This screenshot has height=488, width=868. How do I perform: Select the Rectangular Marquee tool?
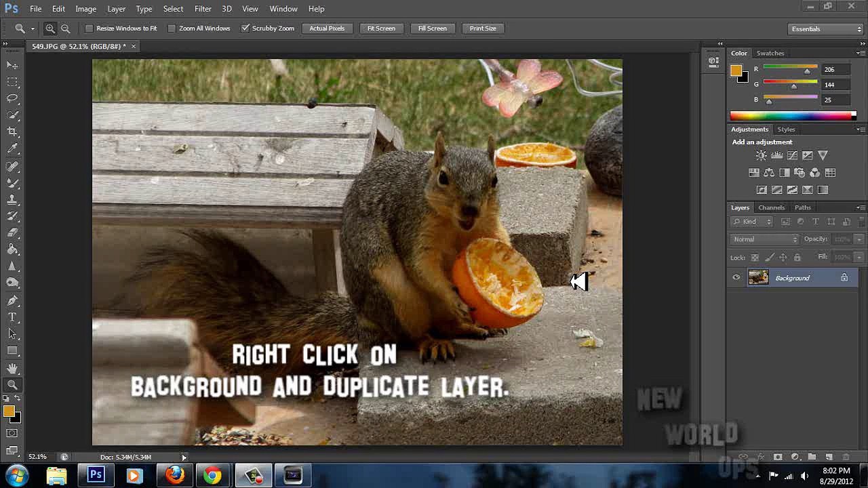click(x=12, y=82)
